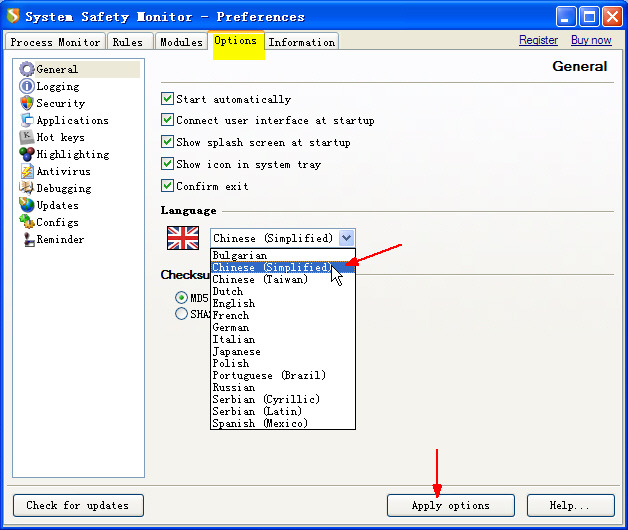Open the Help... button
Viewport: 628px width, 530px height.
tap(571, 505)
